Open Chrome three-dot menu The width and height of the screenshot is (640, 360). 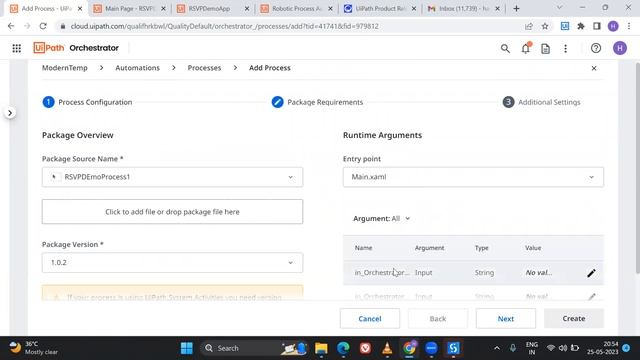pyautogui.click(x=629, y=26)
